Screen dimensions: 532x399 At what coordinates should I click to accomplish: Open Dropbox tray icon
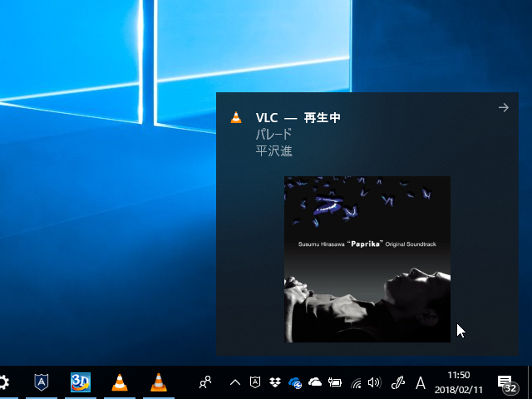click(275, 382)
